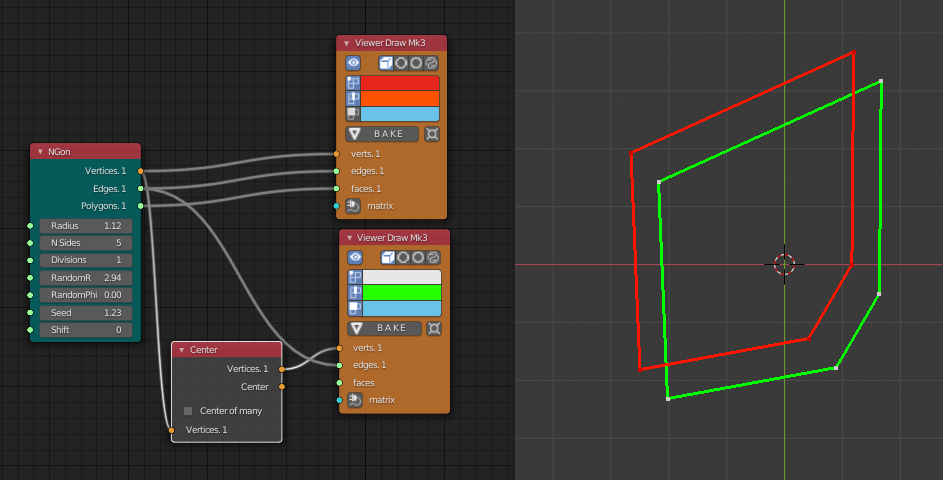Enable Center of many checkbox
The width and height of the screenshot is (943, 480).
tap(188, 411)
